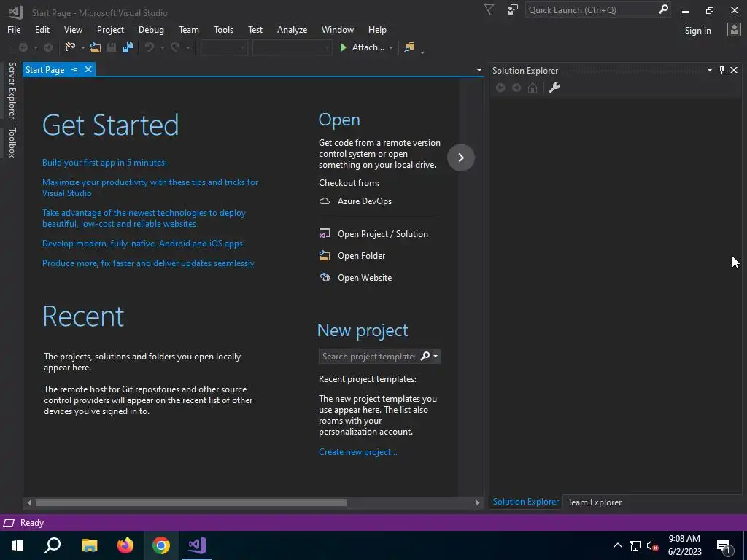Click the Solution Explorer Home icon
The image size is (747, 560).
point(533,87)
